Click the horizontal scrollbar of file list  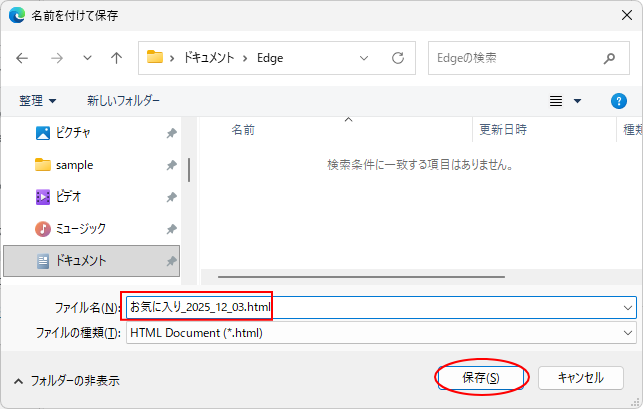coord(361,277)
